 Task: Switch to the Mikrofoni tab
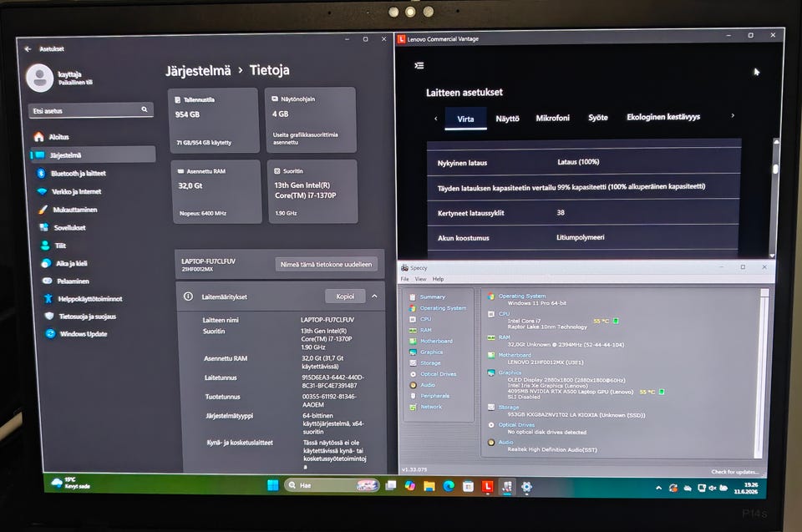tap(552, 118)
